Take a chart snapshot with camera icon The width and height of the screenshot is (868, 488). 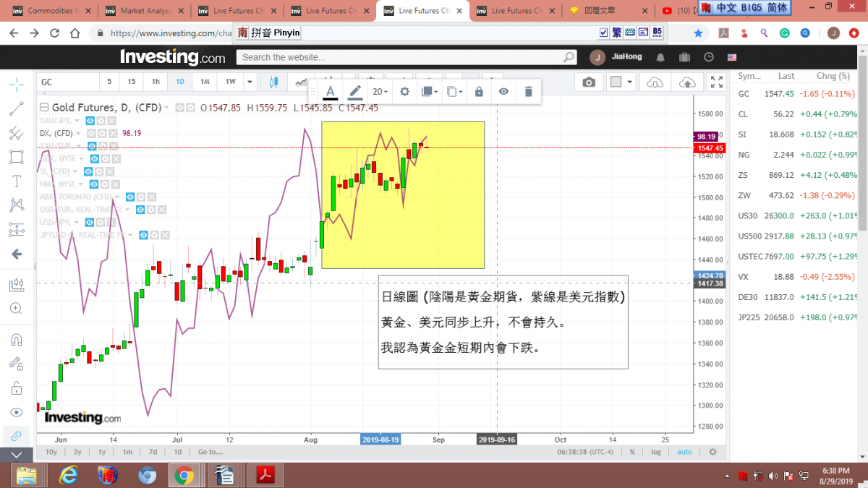[x=589, y=82]
